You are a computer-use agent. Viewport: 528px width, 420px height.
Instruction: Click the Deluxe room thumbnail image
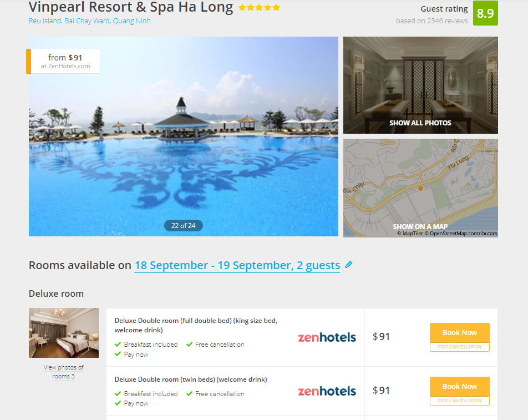tap(64, 333)
